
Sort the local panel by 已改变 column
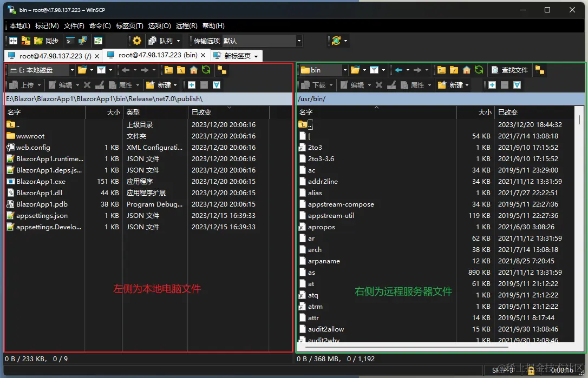(228, 112)
